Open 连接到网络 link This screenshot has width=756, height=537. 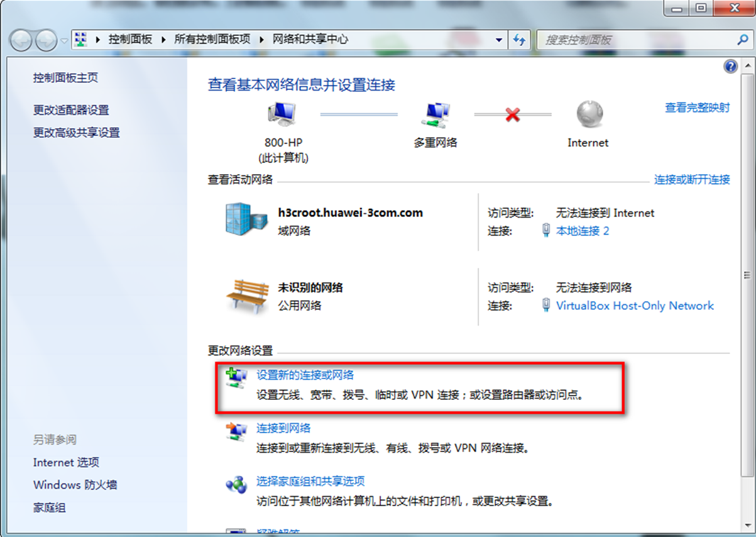(x=283, y=428)
